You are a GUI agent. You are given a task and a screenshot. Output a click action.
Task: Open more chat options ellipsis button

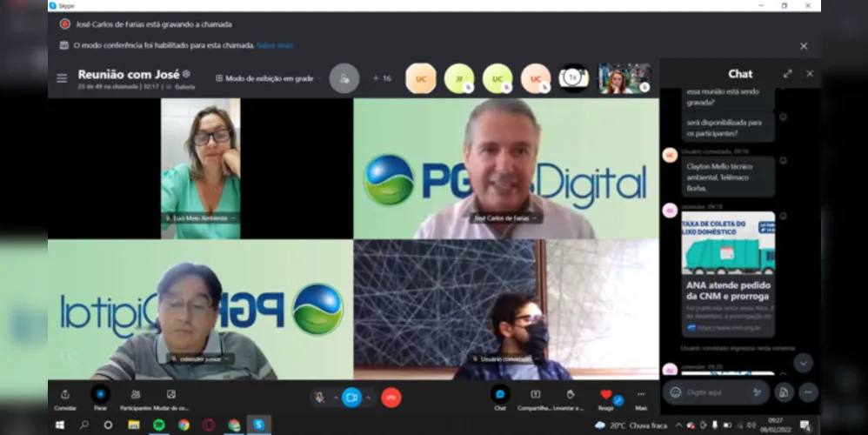click(808, 392)
